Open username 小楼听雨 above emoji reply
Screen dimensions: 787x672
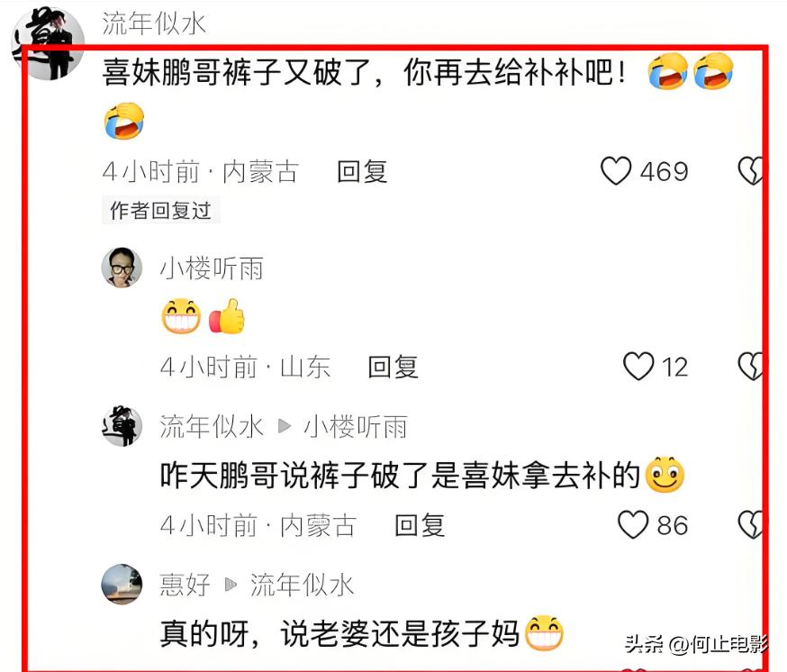click(212, 268)
